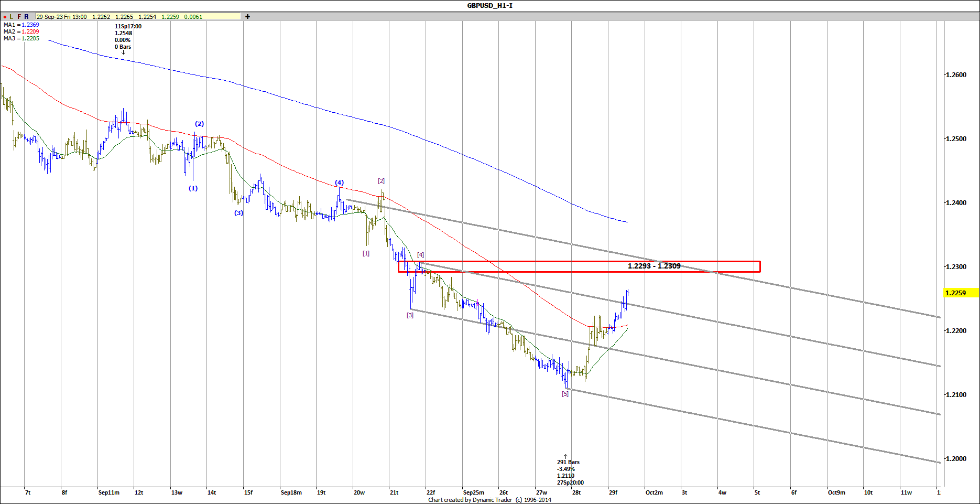
Task: Click the Sep18m date axis label
Action: 291,492
